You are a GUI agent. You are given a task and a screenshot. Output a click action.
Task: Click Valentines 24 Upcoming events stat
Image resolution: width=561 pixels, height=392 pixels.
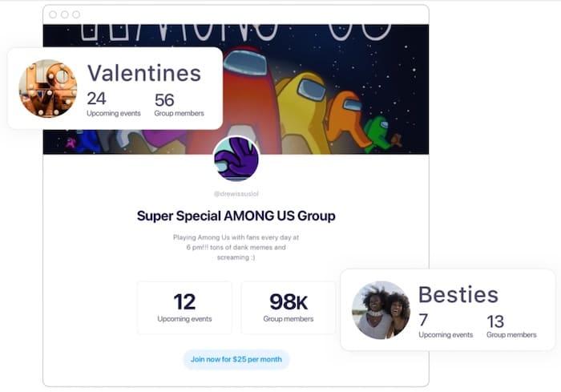pos(113,104)
